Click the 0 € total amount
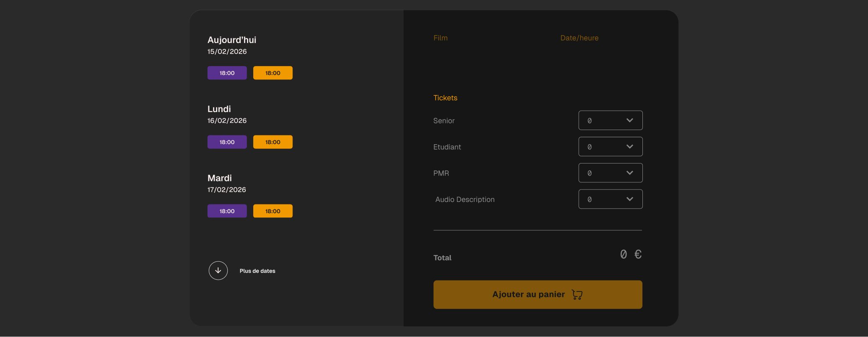This screenshot has height=337, width=868. (631, 254)
